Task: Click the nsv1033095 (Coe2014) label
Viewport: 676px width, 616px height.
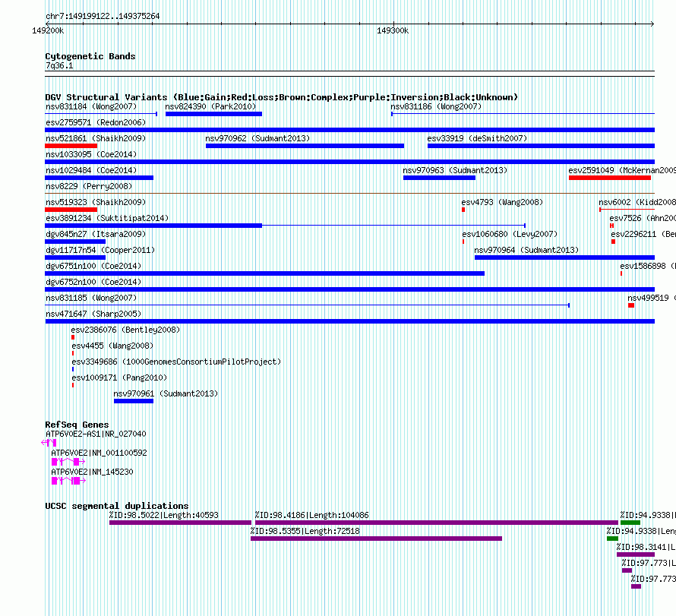Action: [91, 154]
